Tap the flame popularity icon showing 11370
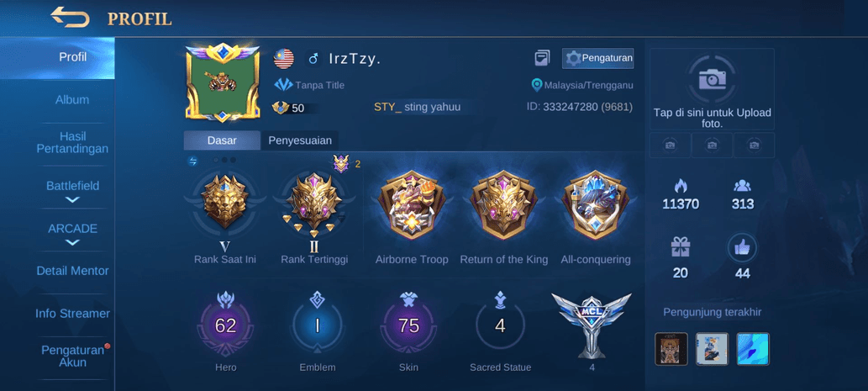 tap(681, 185)
